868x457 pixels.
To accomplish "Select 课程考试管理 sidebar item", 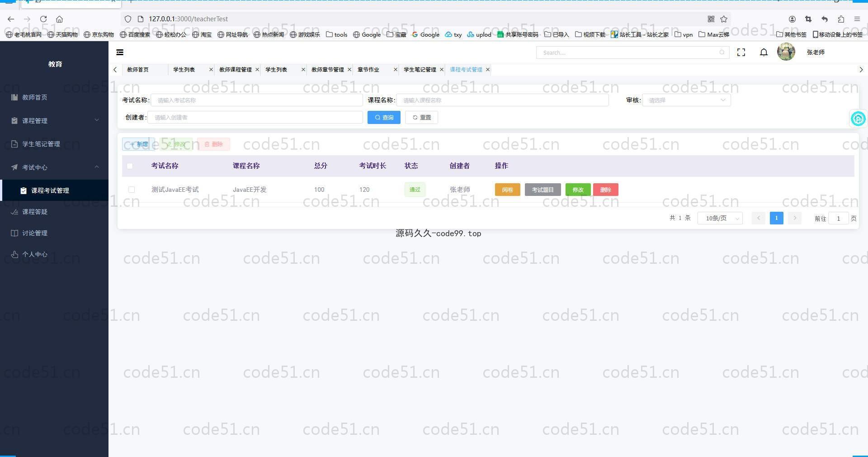I will (x=54, y=190).
